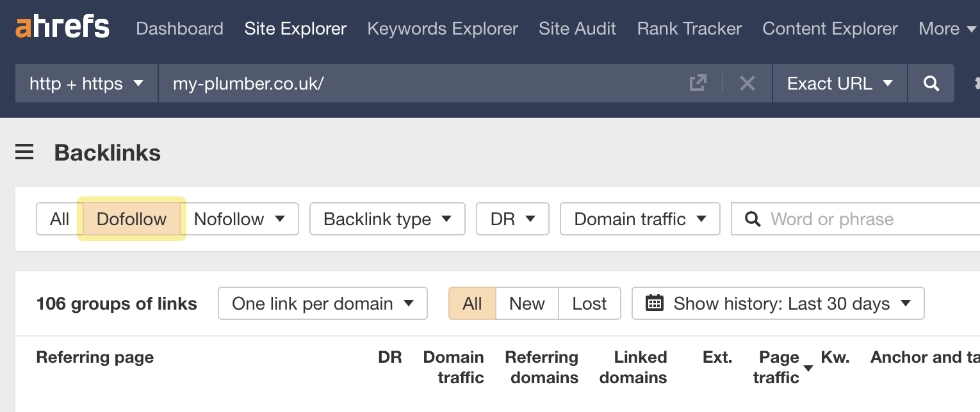This screenshot has height=412, width=980.
Task: Click the calendar icon on Show history
Action: coord(655,303)
